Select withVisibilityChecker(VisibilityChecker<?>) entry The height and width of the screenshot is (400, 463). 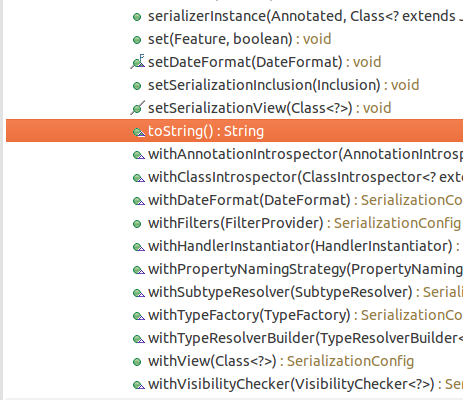point(305,384)
